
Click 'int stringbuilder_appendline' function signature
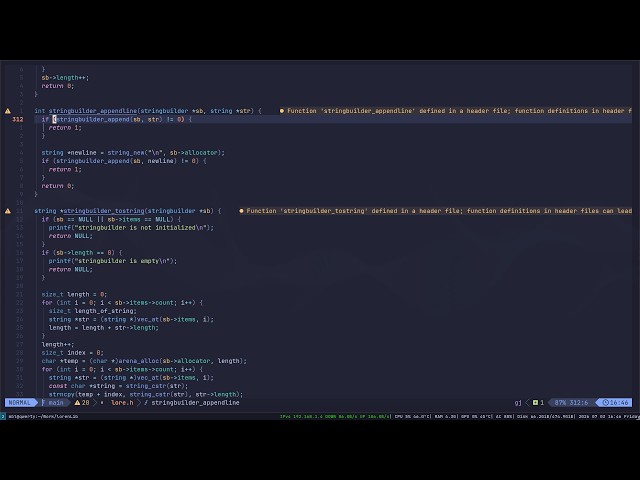148,111
